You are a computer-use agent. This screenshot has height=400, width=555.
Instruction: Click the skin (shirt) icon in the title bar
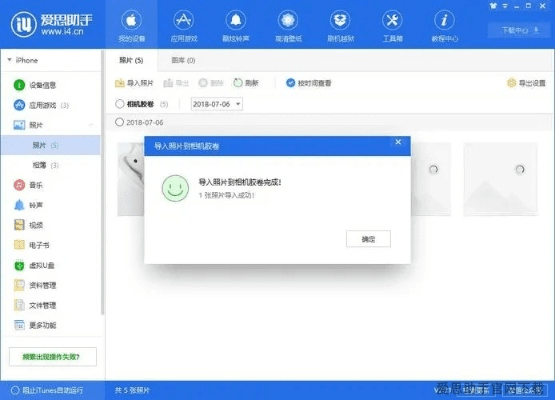[493, 6]
